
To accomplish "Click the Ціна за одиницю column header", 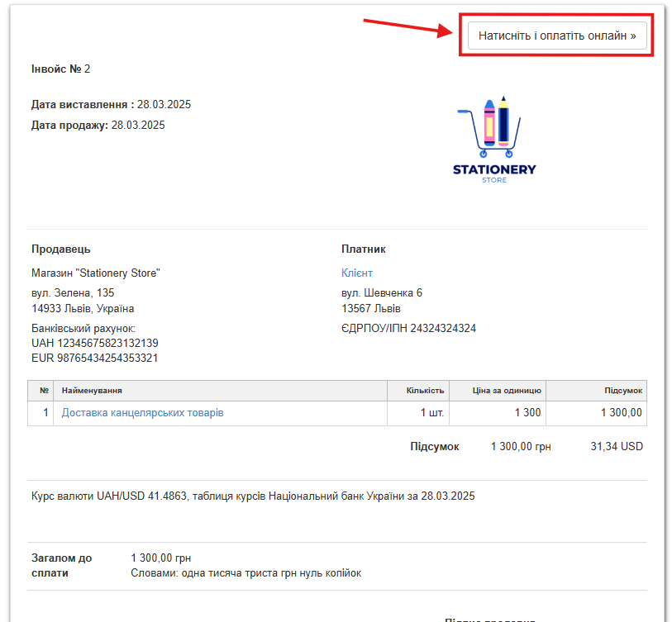I will [x=508, y=391].
